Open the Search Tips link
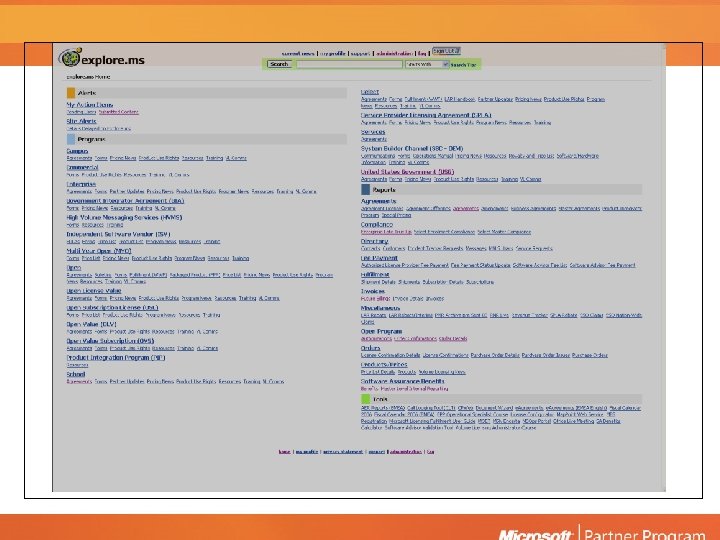 pos(463,65)
